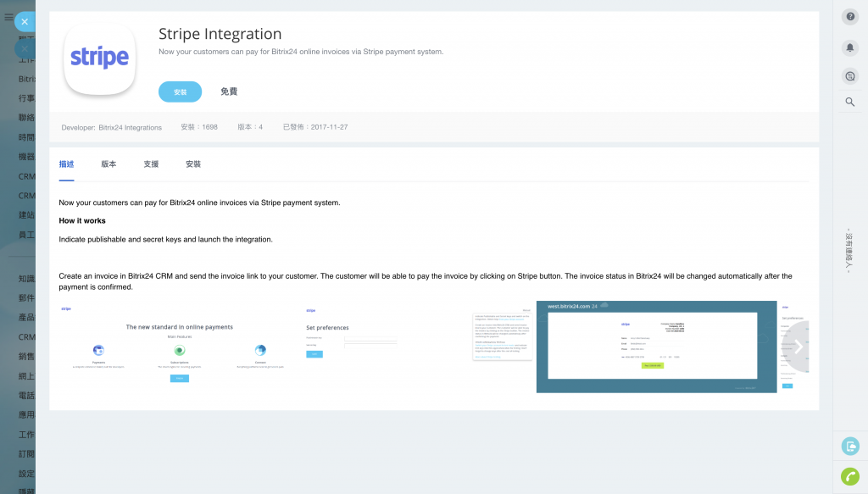Click the Stripe app logo
Viewport: 868px width, 494px height.
tap(100, 58)
